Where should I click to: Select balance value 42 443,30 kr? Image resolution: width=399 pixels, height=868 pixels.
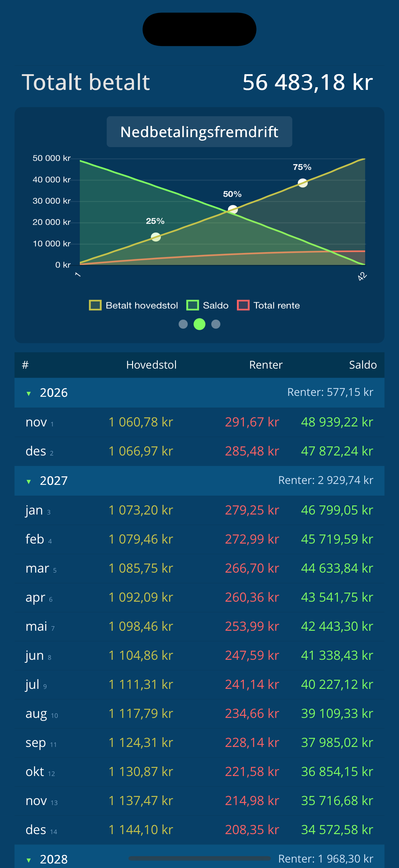click(337, 626)
